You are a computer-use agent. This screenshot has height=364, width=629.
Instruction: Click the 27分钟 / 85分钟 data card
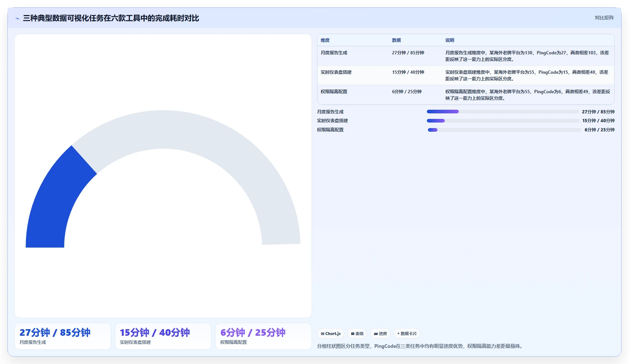point(63,336)
